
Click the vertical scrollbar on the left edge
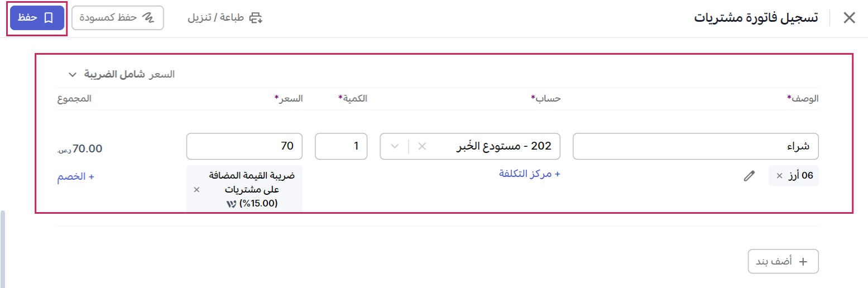(x=2, y=249)
